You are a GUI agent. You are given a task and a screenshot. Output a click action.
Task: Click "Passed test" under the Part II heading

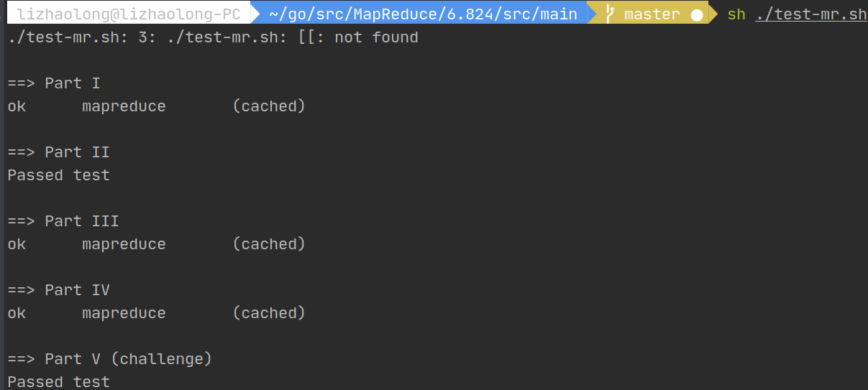coord(58,175)
